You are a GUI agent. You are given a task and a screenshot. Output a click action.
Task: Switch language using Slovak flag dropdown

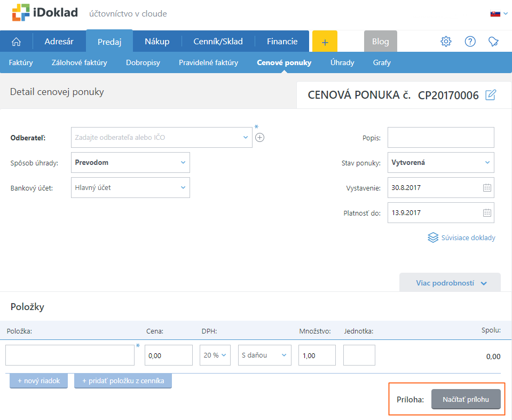[499, 13]
